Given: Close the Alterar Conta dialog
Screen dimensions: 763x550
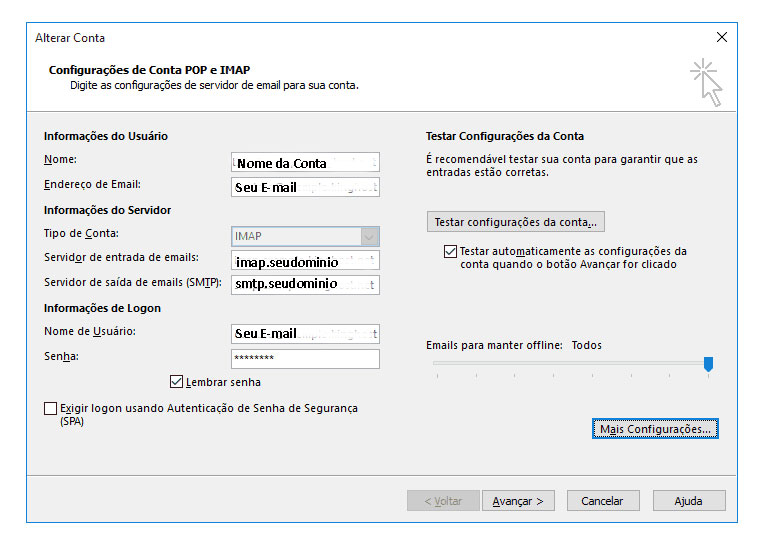Looking at the screenshot, I should tap(722, 37).
